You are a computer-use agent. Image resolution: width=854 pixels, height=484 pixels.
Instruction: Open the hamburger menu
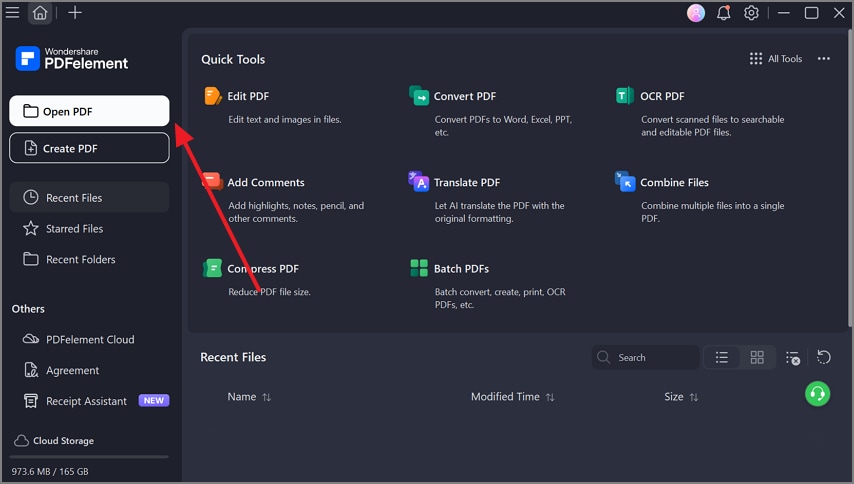(x=12, y=13)
